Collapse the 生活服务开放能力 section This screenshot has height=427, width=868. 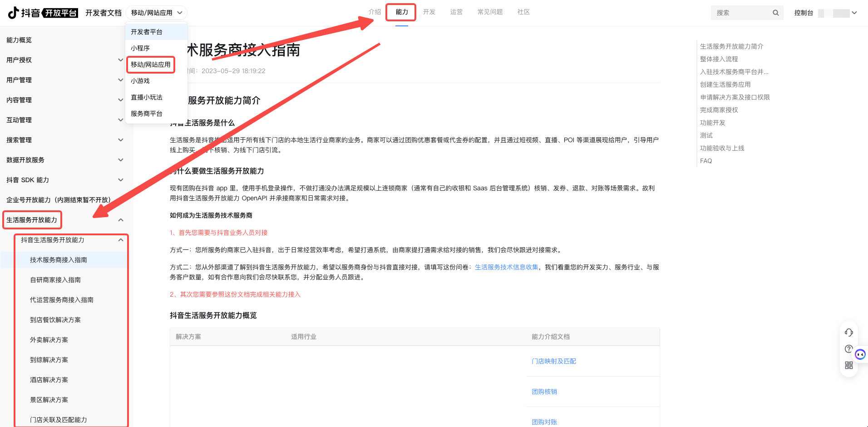point(120,220)
